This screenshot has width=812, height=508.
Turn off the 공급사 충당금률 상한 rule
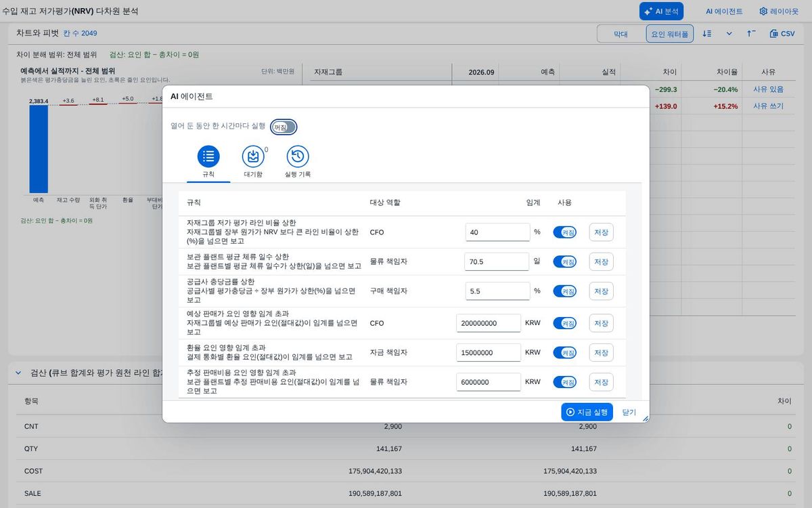(x=565, y=291)
